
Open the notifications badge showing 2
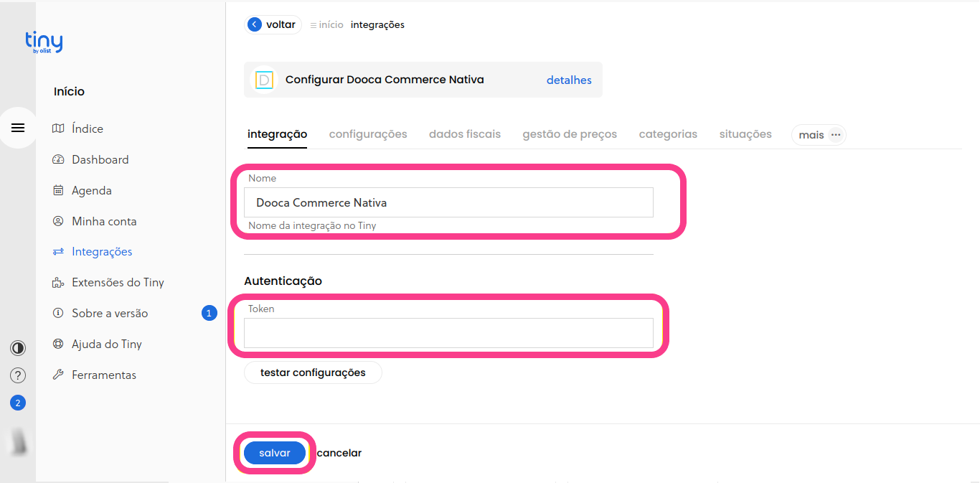pos(18,403)
